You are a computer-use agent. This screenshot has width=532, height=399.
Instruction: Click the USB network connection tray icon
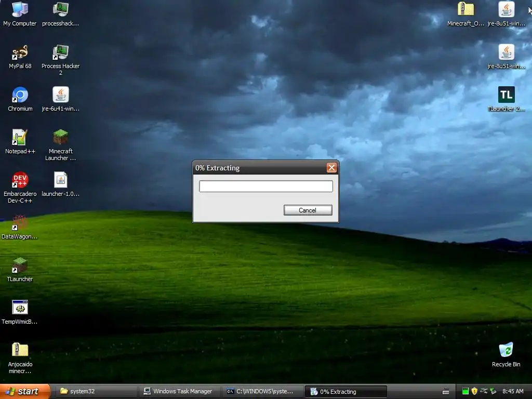pyautogui.click(x=484, y=391)
